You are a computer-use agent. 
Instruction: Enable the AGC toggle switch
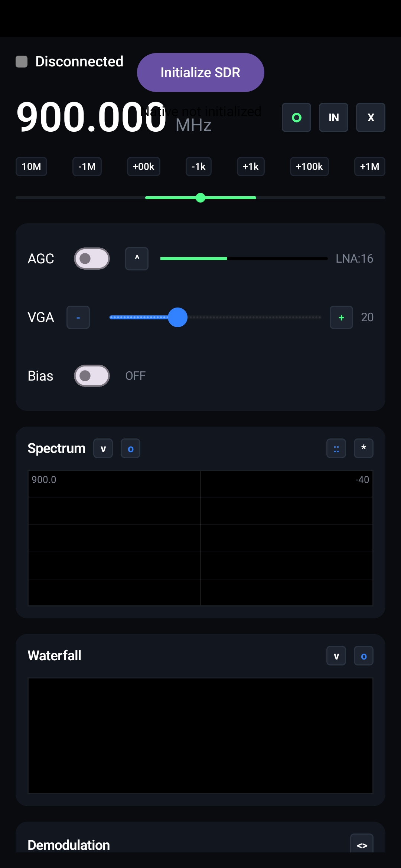(91, 259)
